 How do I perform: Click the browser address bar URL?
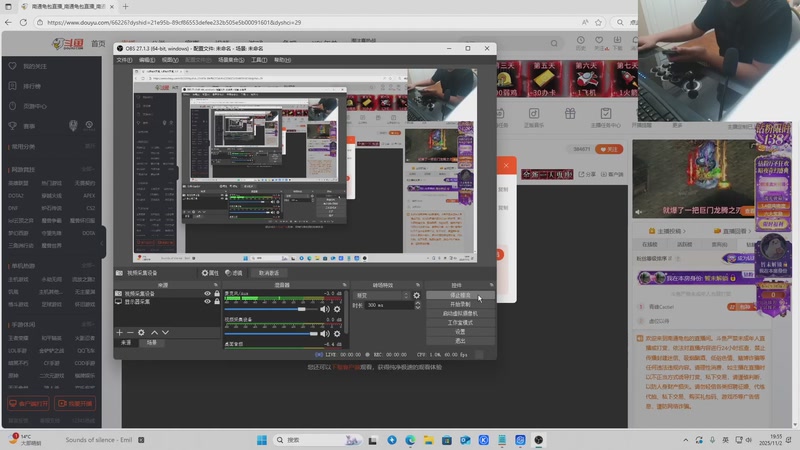tap(174, 22)
